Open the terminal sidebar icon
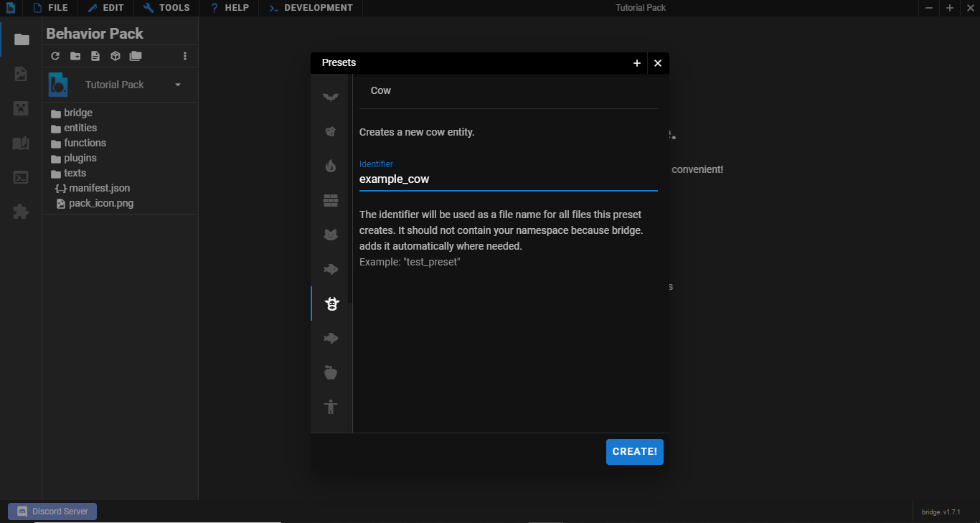 (x=21, y=177)
